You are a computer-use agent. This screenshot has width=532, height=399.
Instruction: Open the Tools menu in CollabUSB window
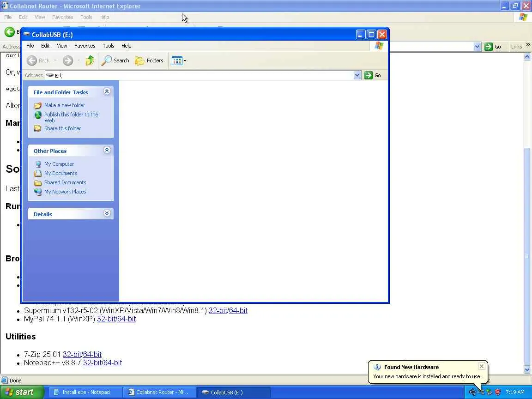point(108,46)
